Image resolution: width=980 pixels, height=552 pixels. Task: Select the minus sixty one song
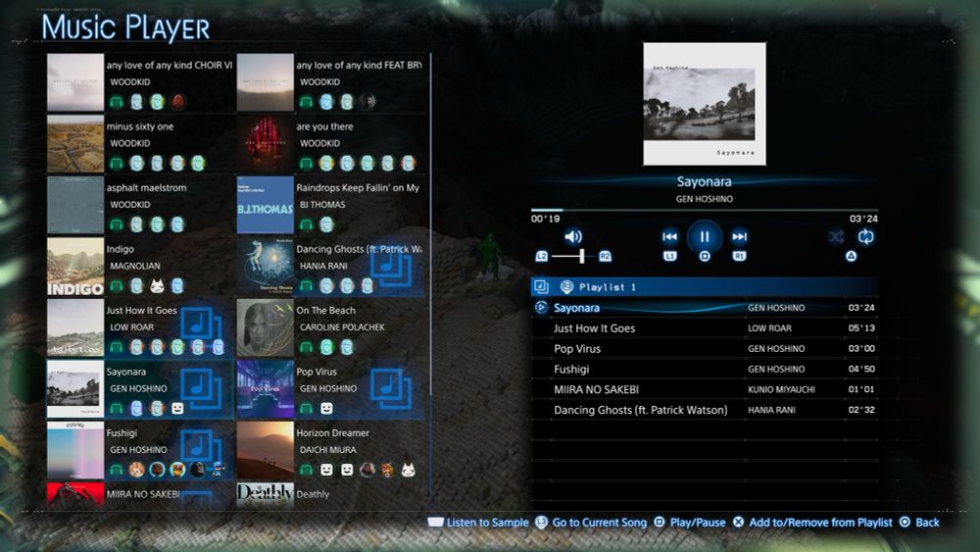pyautogui.click(x=140, y=143)
